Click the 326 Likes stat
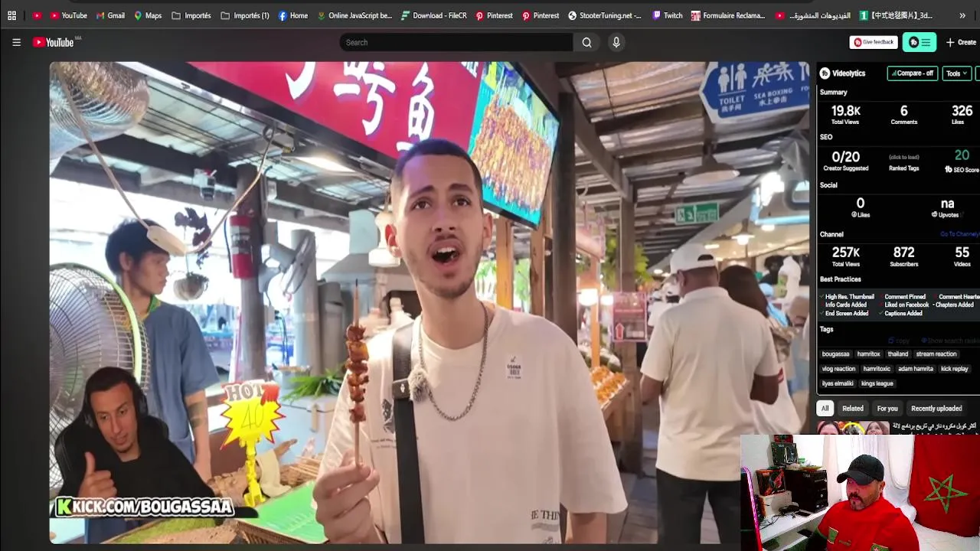The height and width of the screenshot is (551, 980). click(x=962, y=115)
